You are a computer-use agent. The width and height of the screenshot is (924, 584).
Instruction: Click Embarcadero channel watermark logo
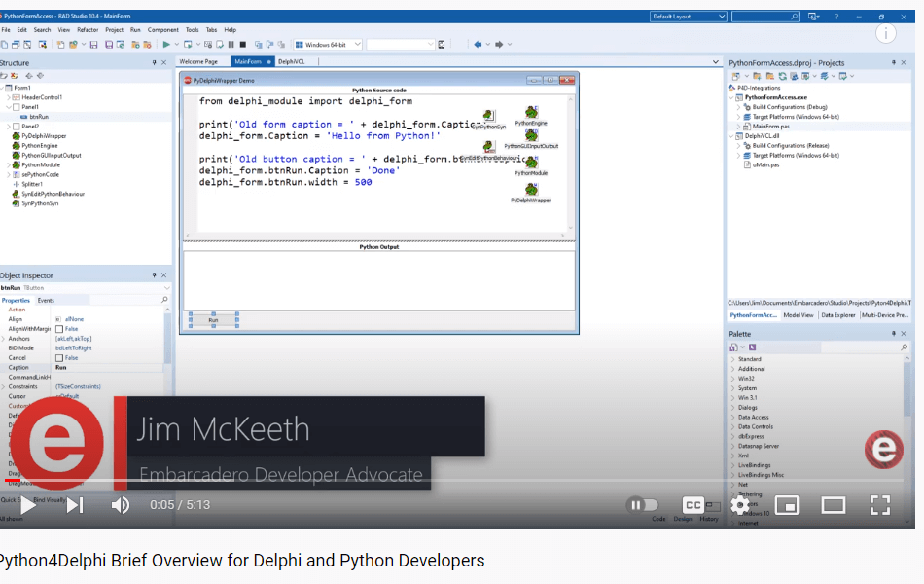click(x=883, y=450)
